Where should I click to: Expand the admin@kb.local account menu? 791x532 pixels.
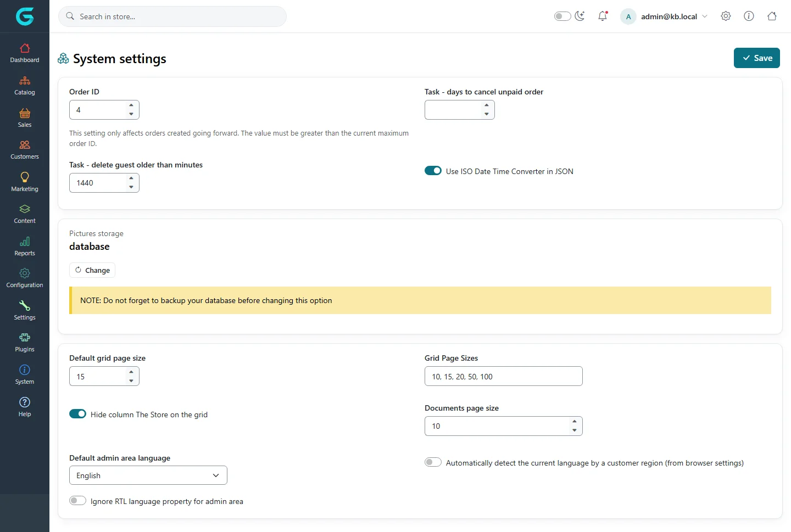664,16
